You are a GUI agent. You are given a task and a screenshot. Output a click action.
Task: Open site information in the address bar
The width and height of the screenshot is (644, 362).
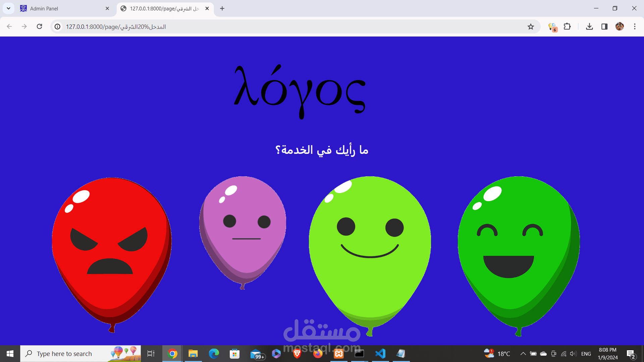click(x=57, y=26)
